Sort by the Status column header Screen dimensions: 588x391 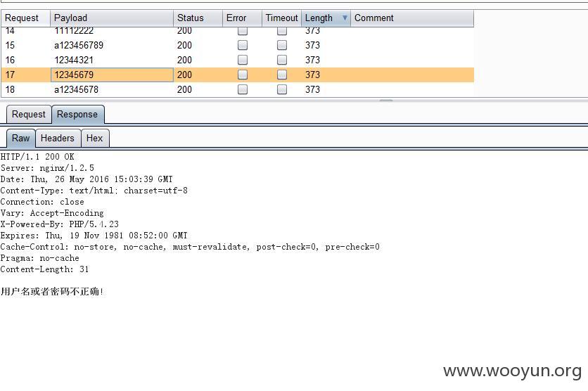[198, 18]
